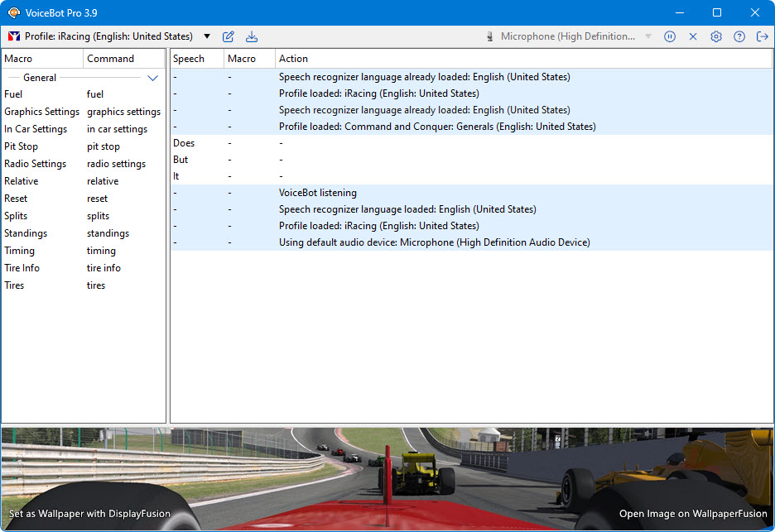Screen dimensions: 775x532
Task: Select the Pit Stop macro
Action: pyautogui.click(x=21, y=146)
